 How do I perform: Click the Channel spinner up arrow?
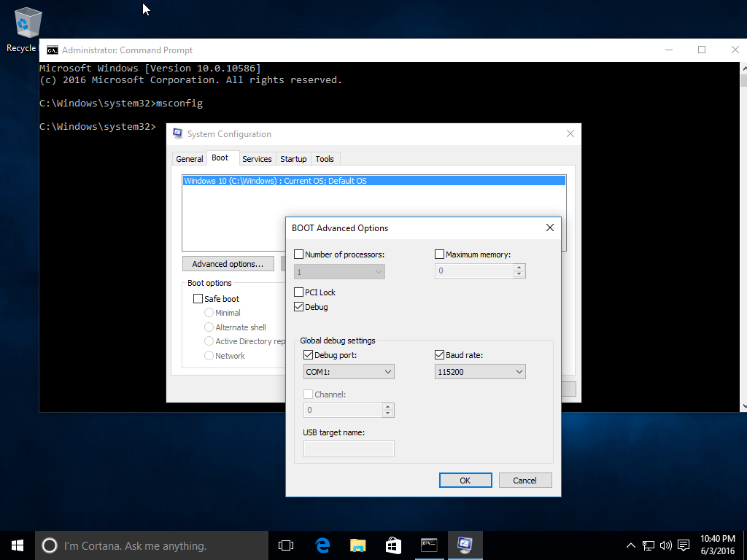(x=388, y=407)
